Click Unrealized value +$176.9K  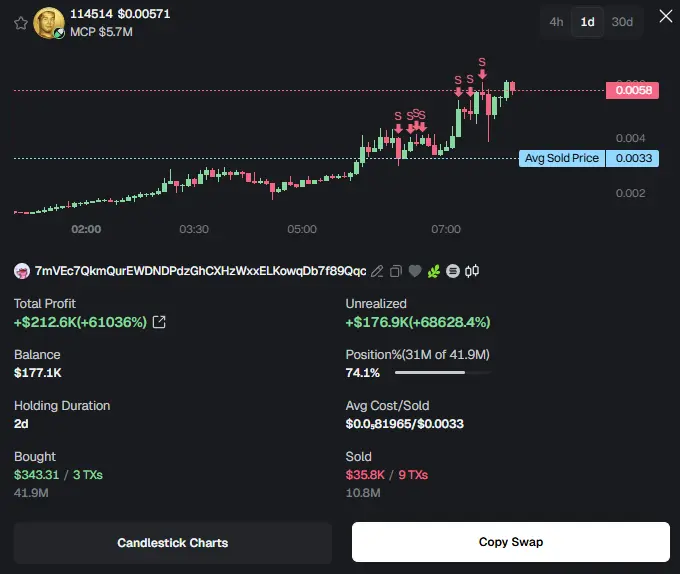click(418, 322)
